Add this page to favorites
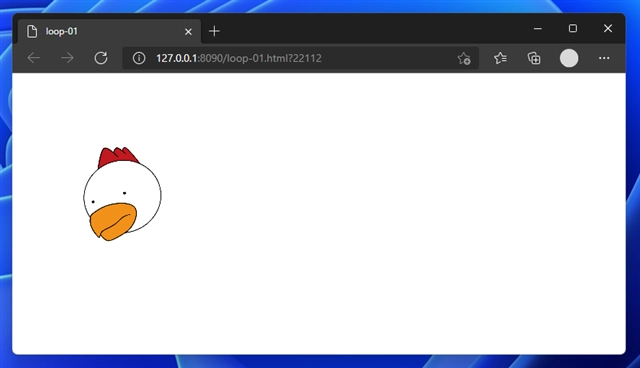The height and width of the screenshot is (368, 640). [x=464, y=58]
